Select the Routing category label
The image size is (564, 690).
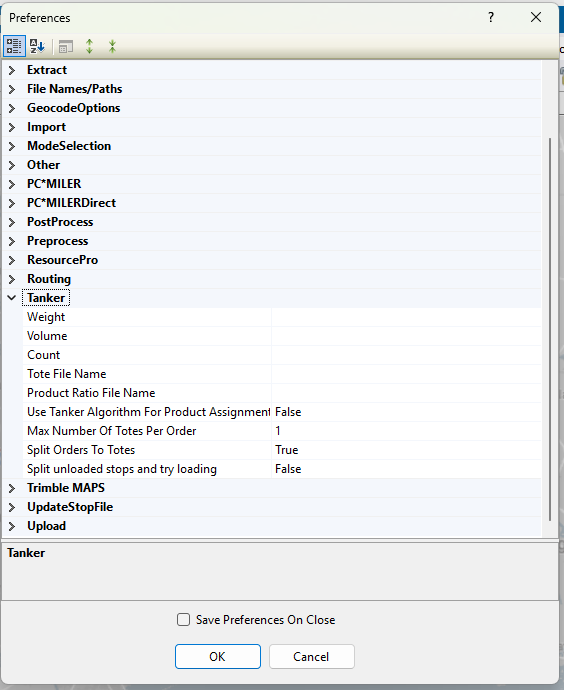[49, 279]
